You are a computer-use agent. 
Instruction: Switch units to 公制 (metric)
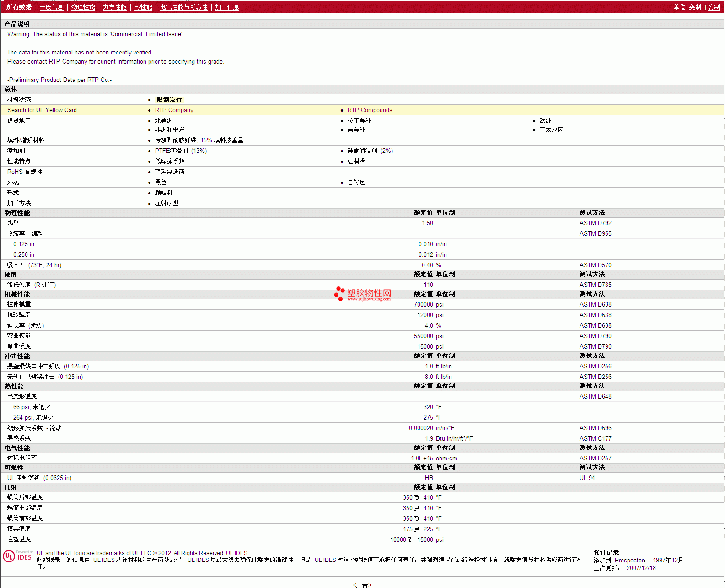(x=714, y=7)
